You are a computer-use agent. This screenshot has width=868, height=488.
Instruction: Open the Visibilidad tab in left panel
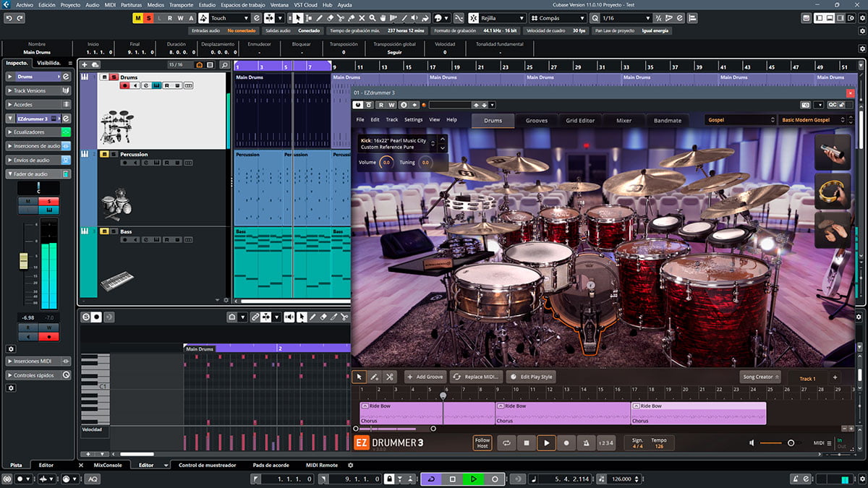(50, 63)
